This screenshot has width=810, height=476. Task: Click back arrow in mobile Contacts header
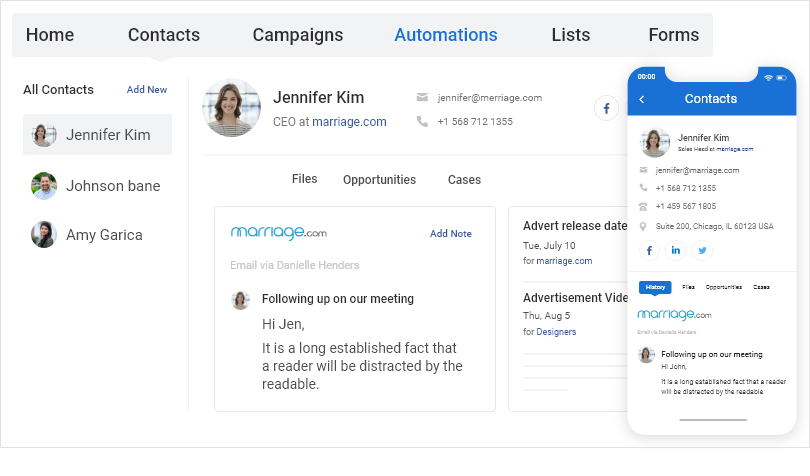(x=642, y=99)
